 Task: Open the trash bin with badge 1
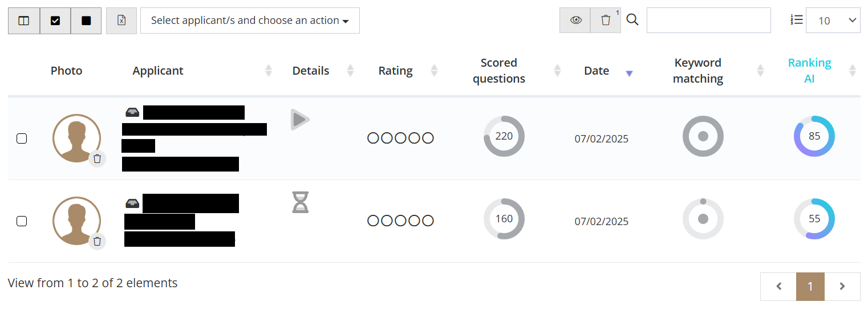coord(606,20)
